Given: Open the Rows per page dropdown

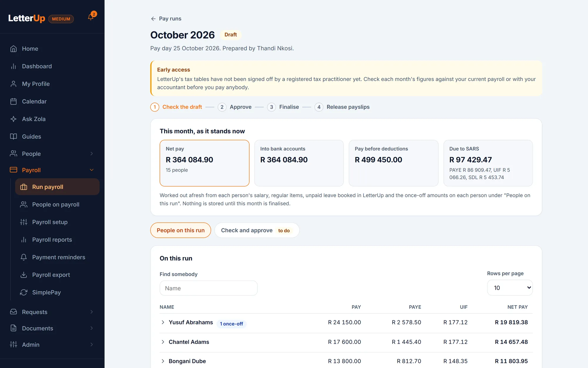Looking at the screenshot, I should (x=510, y=288).
